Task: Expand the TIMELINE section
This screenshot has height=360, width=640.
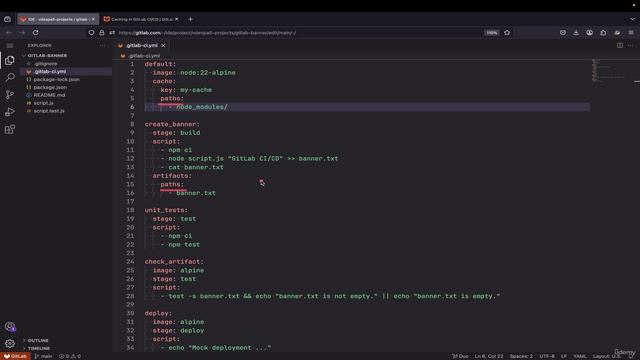Action: [x=39, y=349]
